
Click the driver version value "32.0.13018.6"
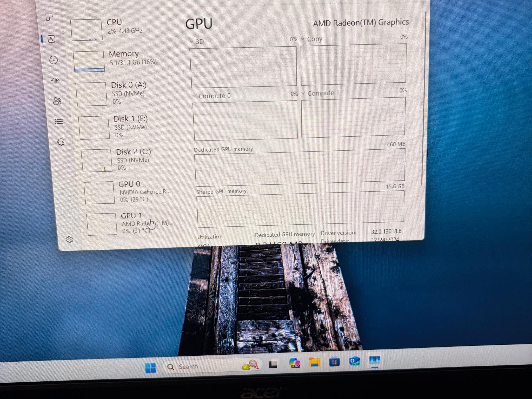point(386,231)
